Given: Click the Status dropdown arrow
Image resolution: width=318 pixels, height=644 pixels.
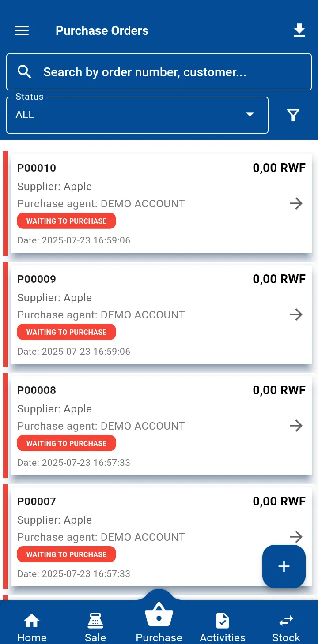Looking at the screenshot, I should 250,115.
